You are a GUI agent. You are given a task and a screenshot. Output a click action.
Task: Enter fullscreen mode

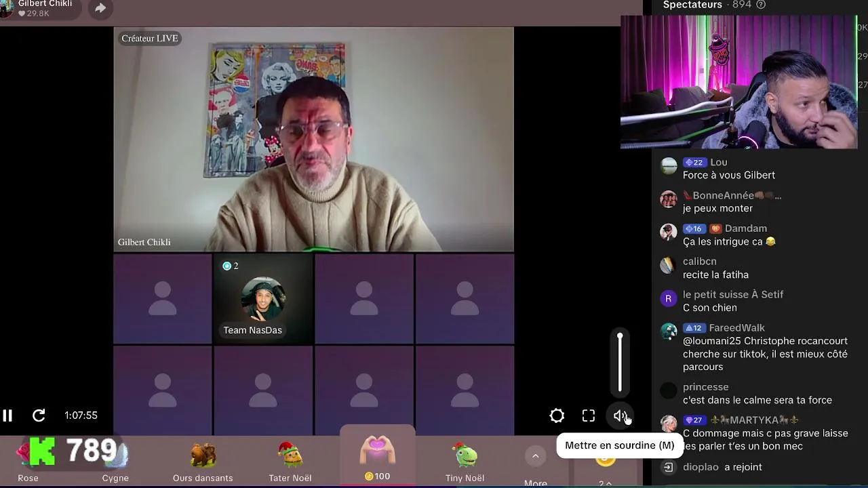(x=589, y=415)
